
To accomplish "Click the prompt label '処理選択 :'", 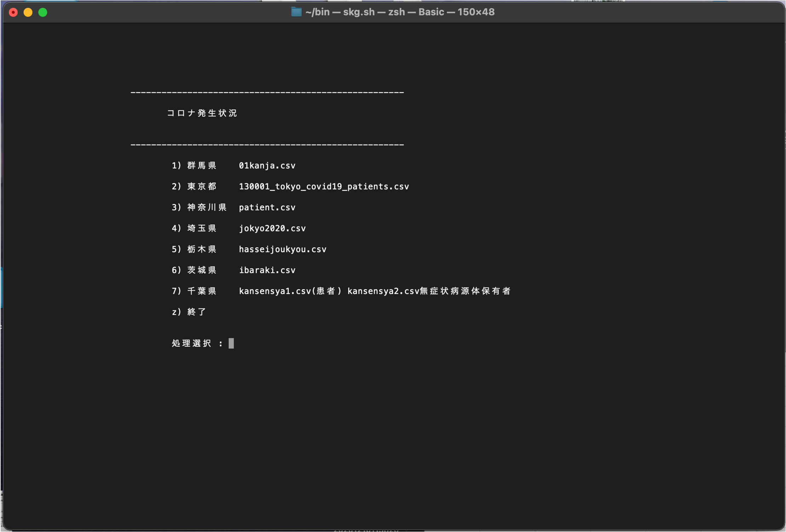I will [x=197, y=343].
